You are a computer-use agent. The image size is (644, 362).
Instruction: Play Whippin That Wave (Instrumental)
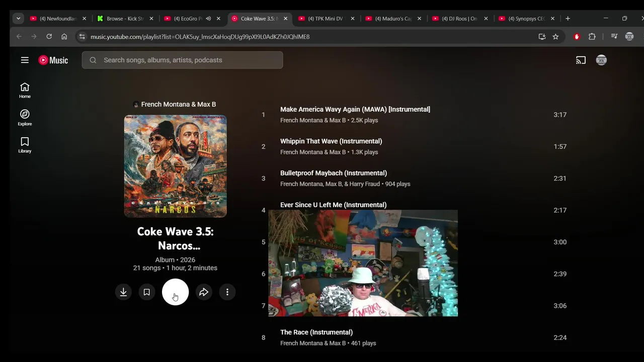331,141
